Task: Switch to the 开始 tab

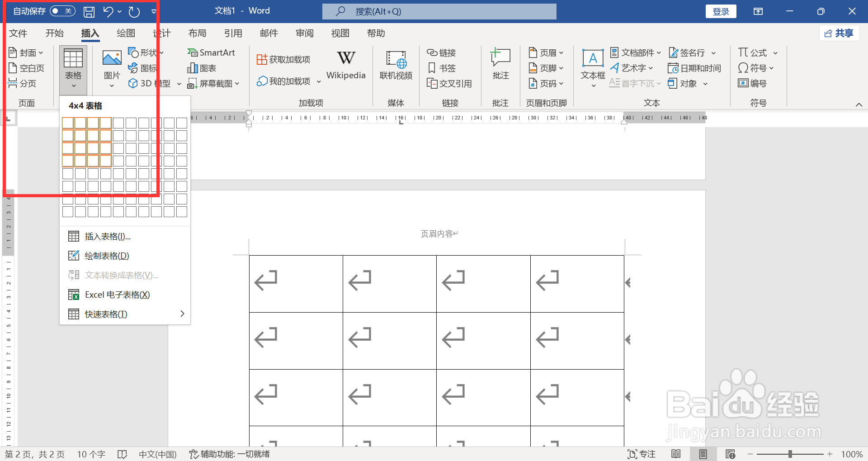Action: (x=55, y=33)
